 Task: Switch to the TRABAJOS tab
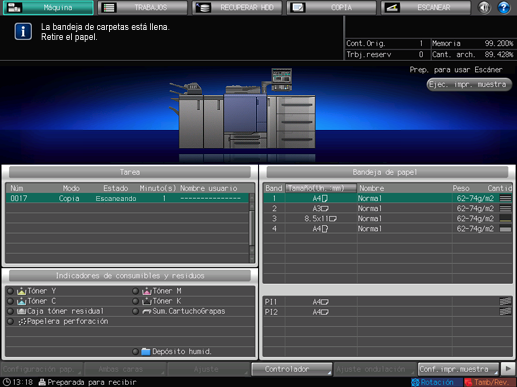pos(142,7)
